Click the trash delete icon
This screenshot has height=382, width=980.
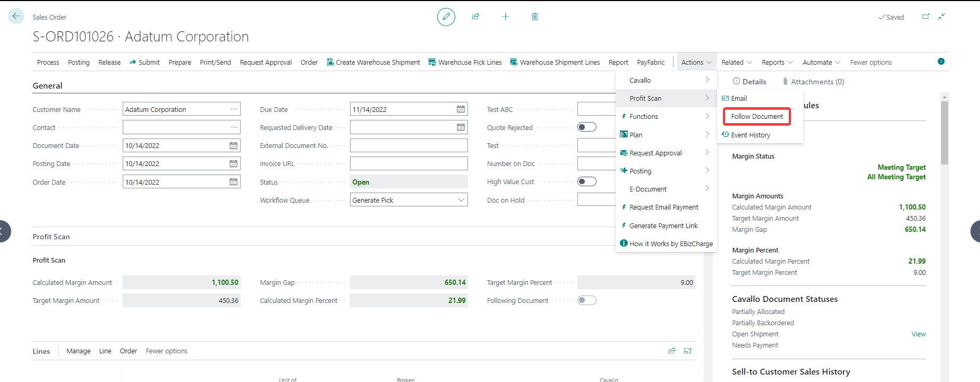(535, 17)
